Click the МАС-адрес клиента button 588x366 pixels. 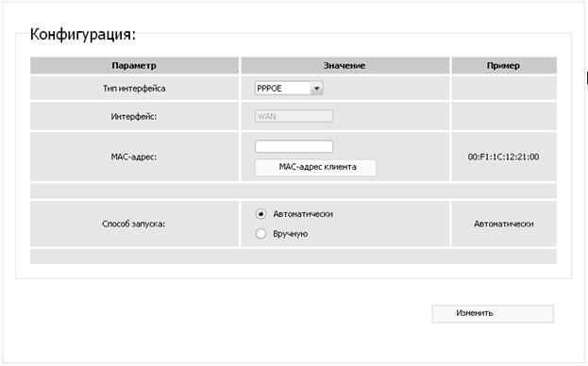[x=316, y=167]
